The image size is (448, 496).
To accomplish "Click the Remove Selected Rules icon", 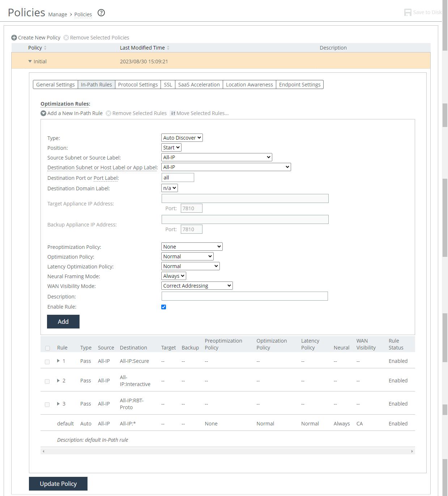I will point(108,113).
